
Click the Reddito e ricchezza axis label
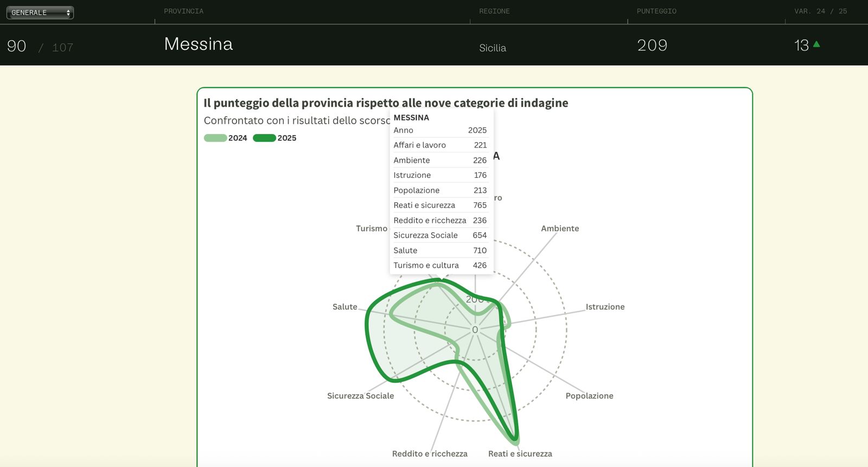click(x=430, y=454)
